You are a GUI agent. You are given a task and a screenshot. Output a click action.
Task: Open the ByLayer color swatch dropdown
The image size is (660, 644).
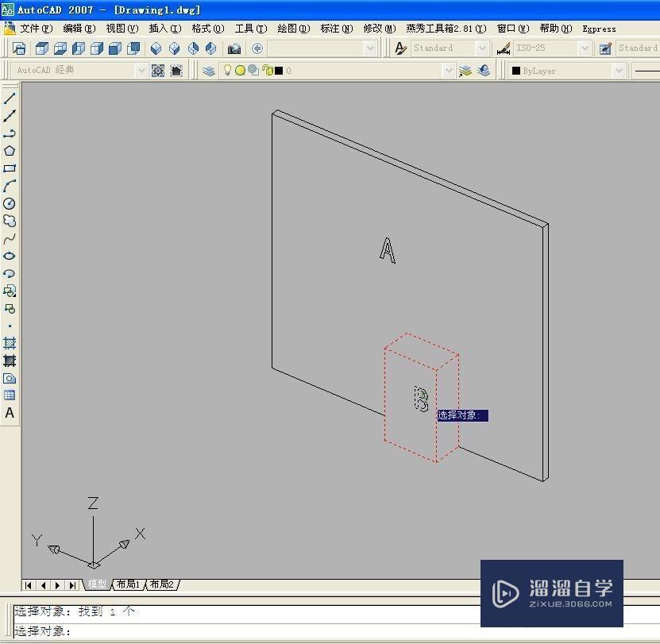tap(619, 70)
